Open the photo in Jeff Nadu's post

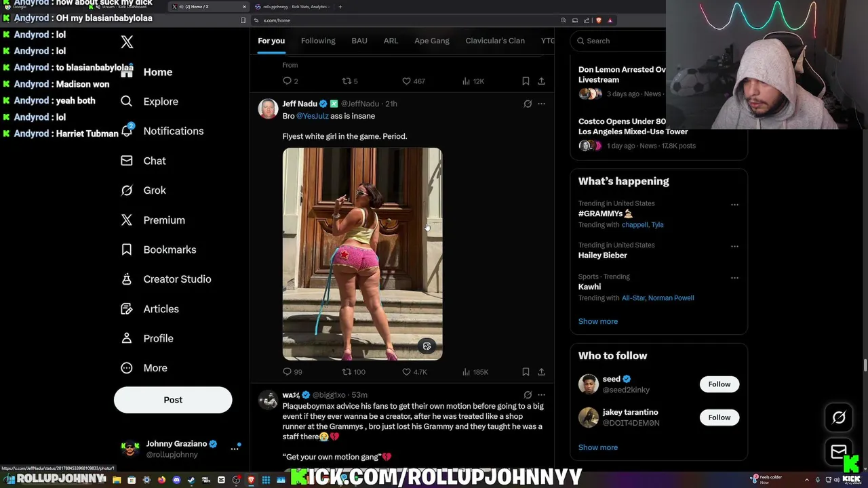point(362,253)
